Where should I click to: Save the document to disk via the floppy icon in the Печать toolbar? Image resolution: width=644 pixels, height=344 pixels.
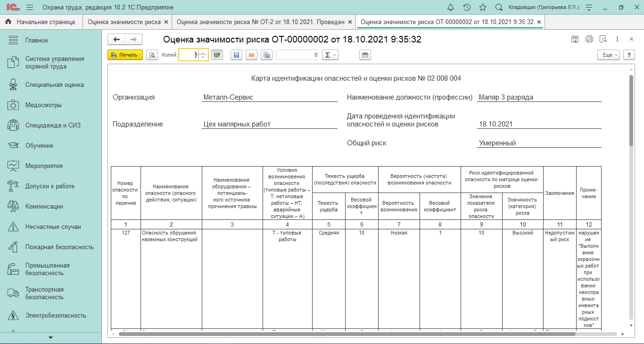pos(237,55)
